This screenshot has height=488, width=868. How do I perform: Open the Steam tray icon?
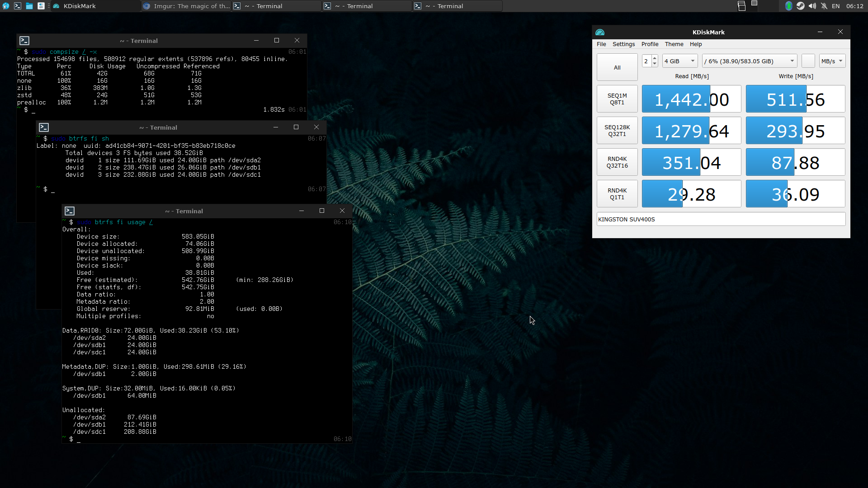pos(800,6)
